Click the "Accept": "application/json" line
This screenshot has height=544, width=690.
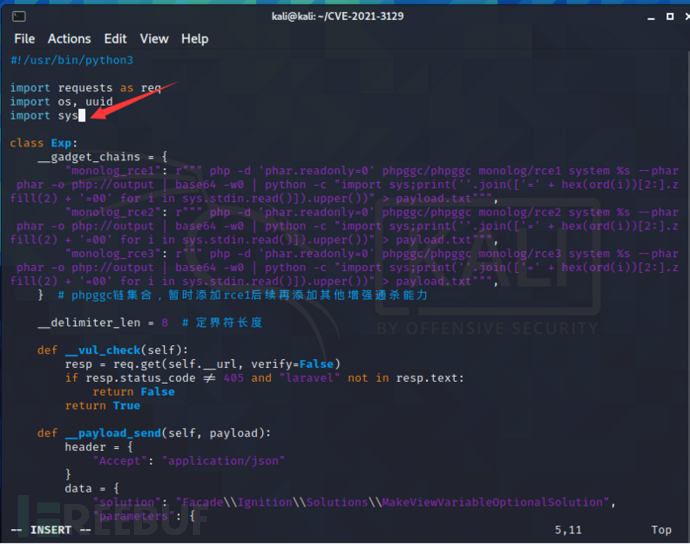pos(189,461)
